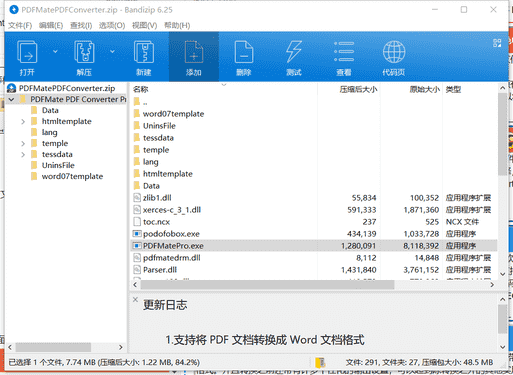Open the 查找(I) menu

click(x=81, y=25)
